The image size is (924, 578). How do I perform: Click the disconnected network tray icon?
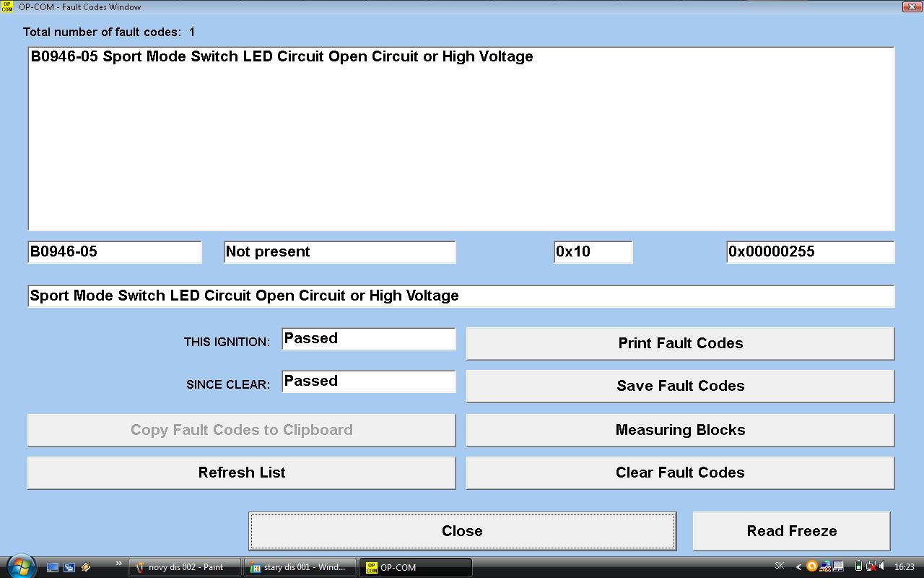click(871, 566)
